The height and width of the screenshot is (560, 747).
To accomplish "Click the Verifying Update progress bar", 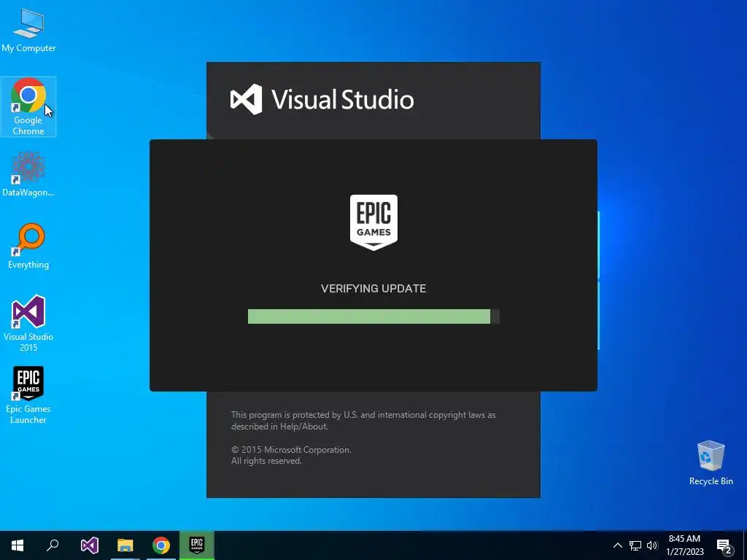I will pyautogui.click(x=373, y=316).
